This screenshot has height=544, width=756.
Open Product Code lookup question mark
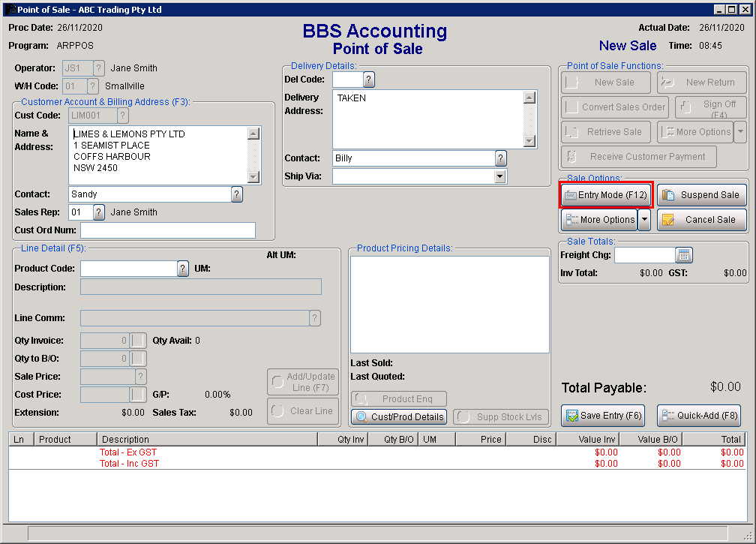[183, 269]
